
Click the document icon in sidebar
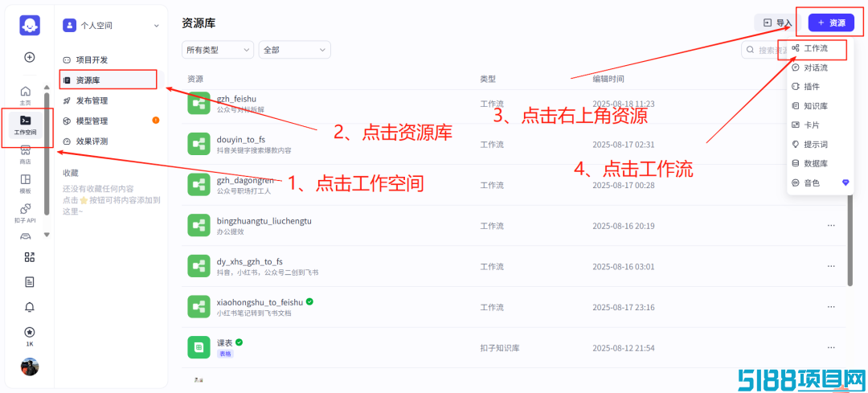30,282
